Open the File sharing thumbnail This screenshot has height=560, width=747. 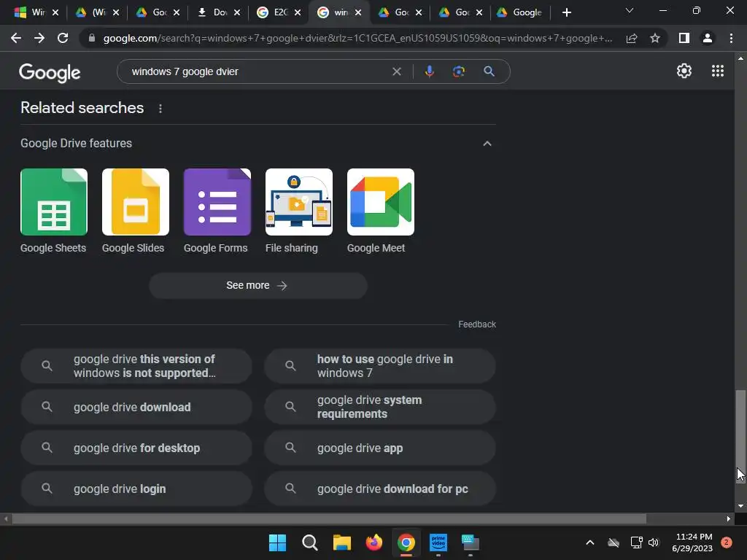tap(298, 202)
